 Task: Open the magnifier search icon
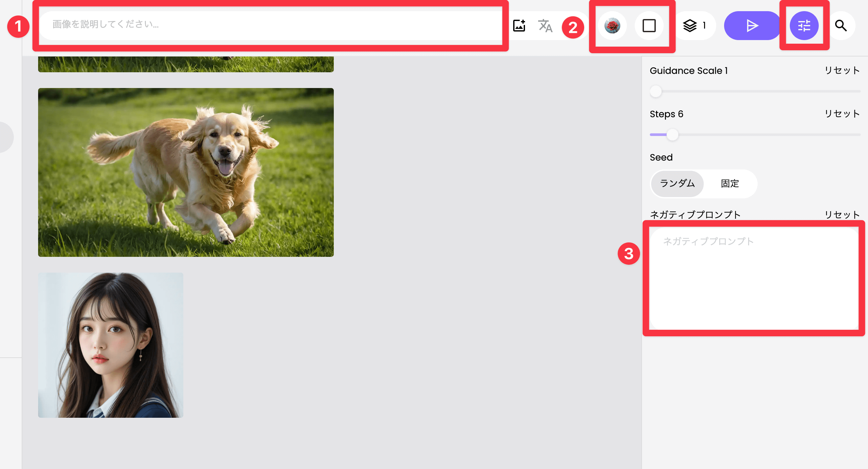click(x=841, y=26)
